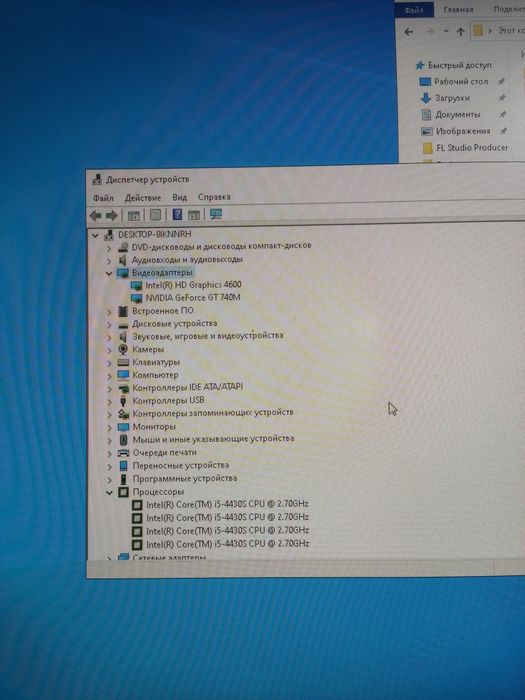Click the DESKTOP-8IKNNRH computer icon

[109, 235]
